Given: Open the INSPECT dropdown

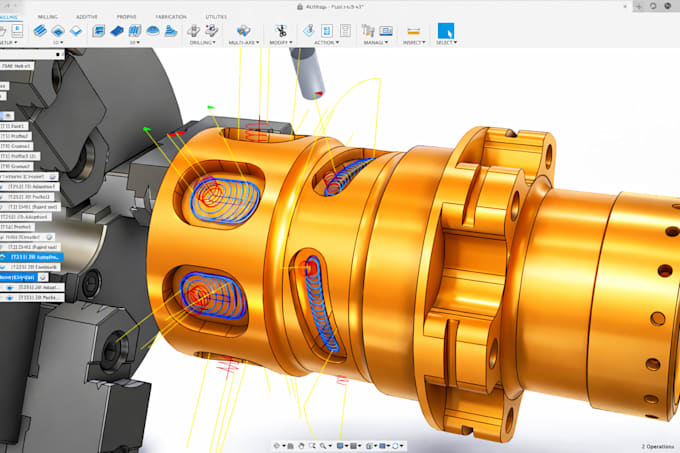Looking at the screenshot, I should [x=414, y=42].
